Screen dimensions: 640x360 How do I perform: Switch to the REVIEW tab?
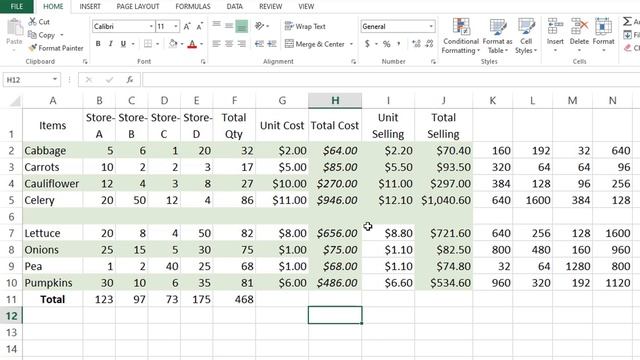point(270,7)
